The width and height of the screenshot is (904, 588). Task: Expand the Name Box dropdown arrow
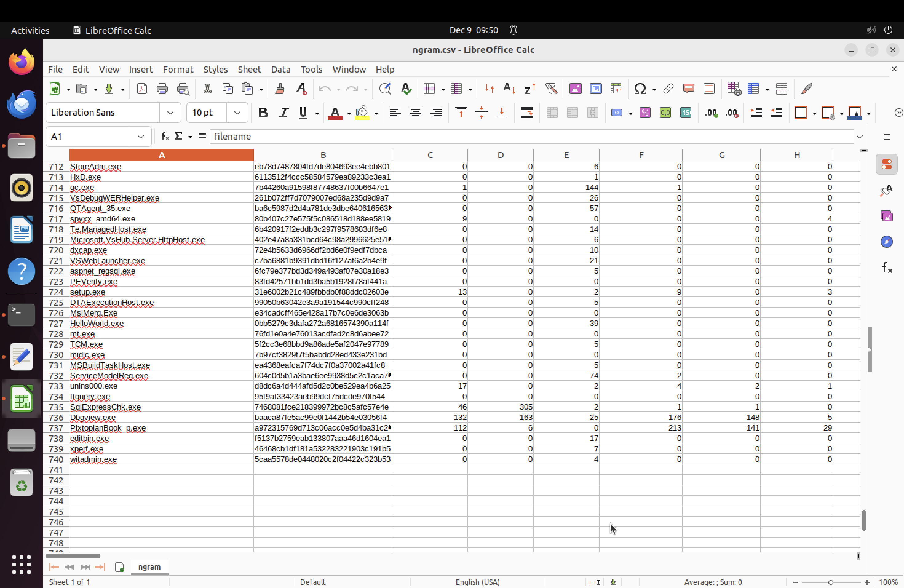pos(141,137)
